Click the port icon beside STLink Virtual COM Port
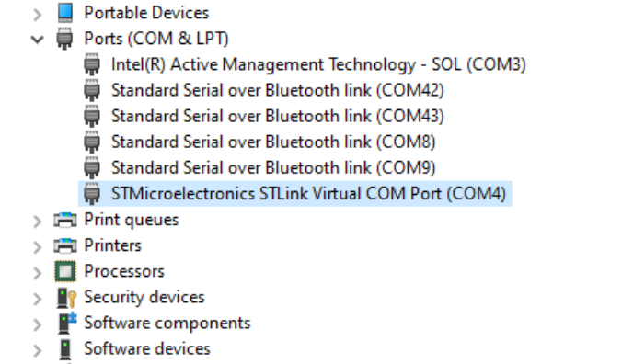The width and height of the screenshot is (622, 364). pyautogui.click(x=92, y=194)
